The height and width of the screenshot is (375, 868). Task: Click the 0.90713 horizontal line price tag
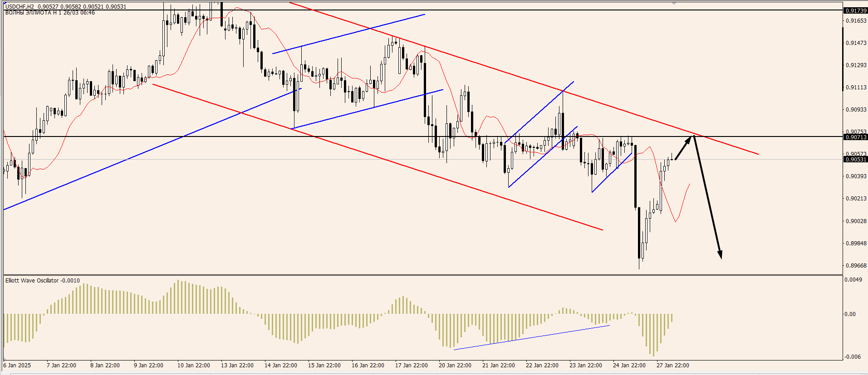[855, 137]
